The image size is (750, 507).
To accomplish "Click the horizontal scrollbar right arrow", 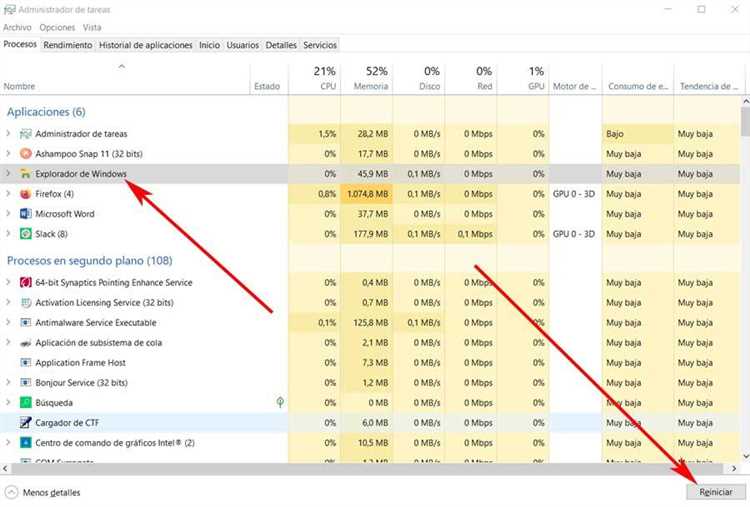I will pos(734,469).
